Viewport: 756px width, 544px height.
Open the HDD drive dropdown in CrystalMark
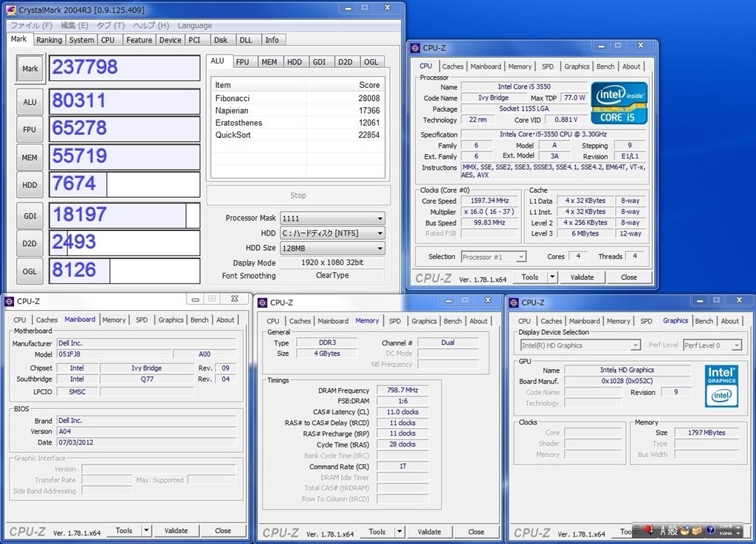333,233
